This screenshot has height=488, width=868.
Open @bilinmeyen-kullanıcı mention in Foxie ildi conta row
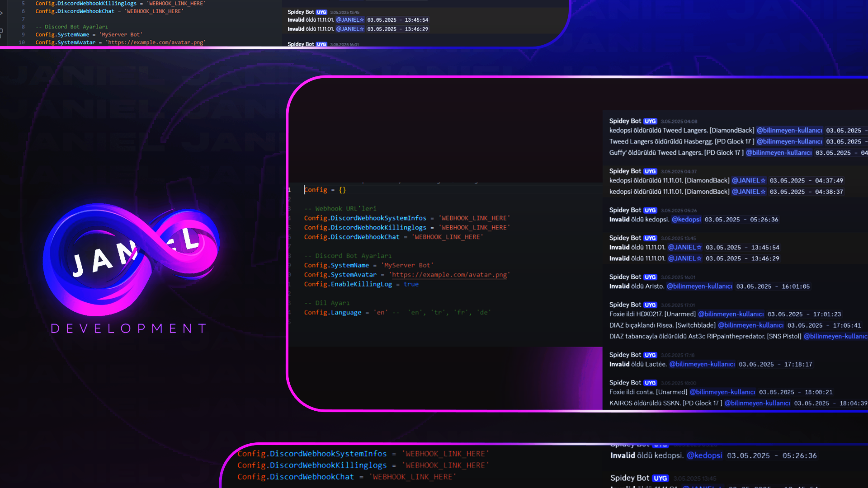[722, 392]
